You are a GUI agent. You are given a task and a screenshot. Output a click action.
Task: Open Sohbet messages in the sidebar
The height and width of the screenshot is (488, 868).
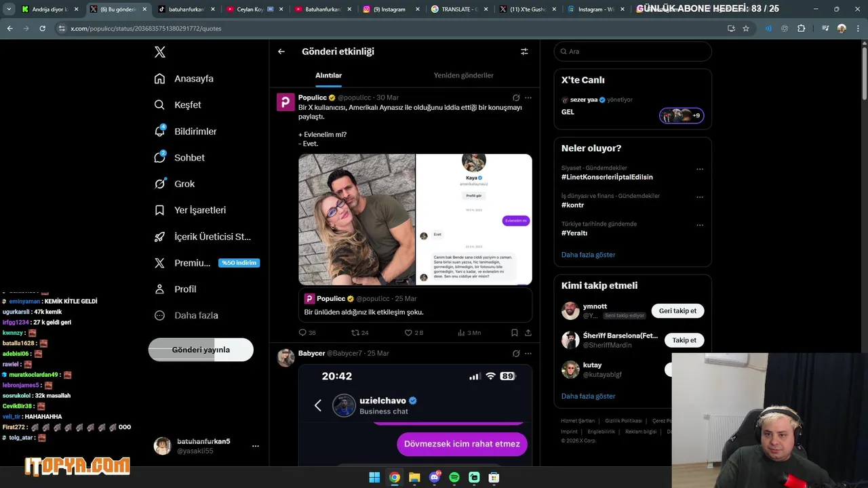pyautogui.click(x=179, y=157)
